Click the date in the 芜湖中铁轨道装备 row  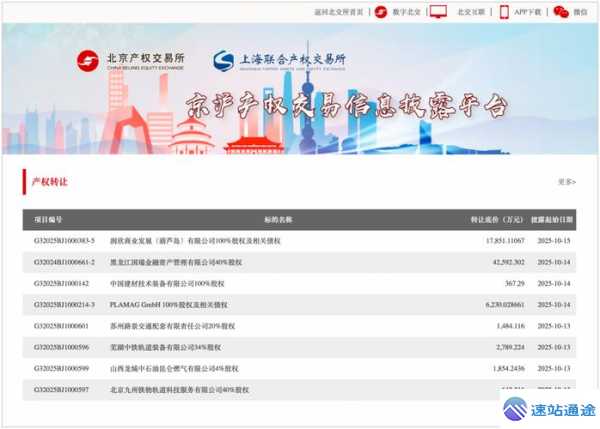[554, 347]
